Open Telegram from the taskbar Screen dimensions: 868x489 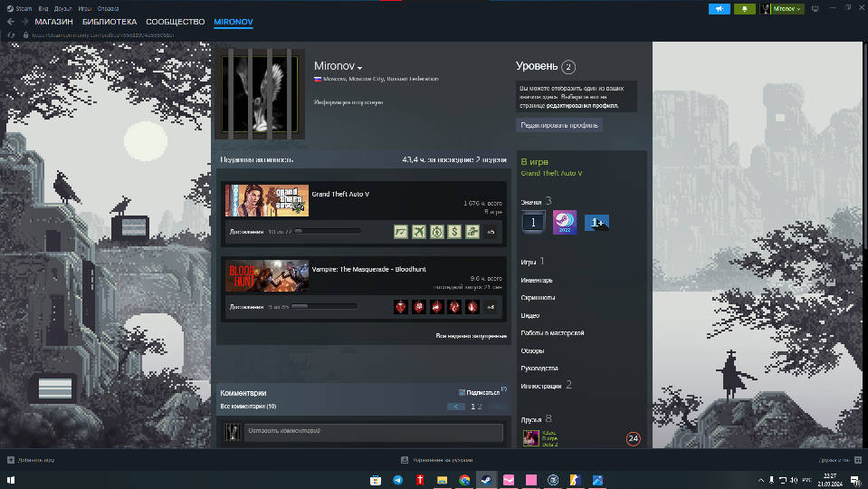[x=397, y=480]
